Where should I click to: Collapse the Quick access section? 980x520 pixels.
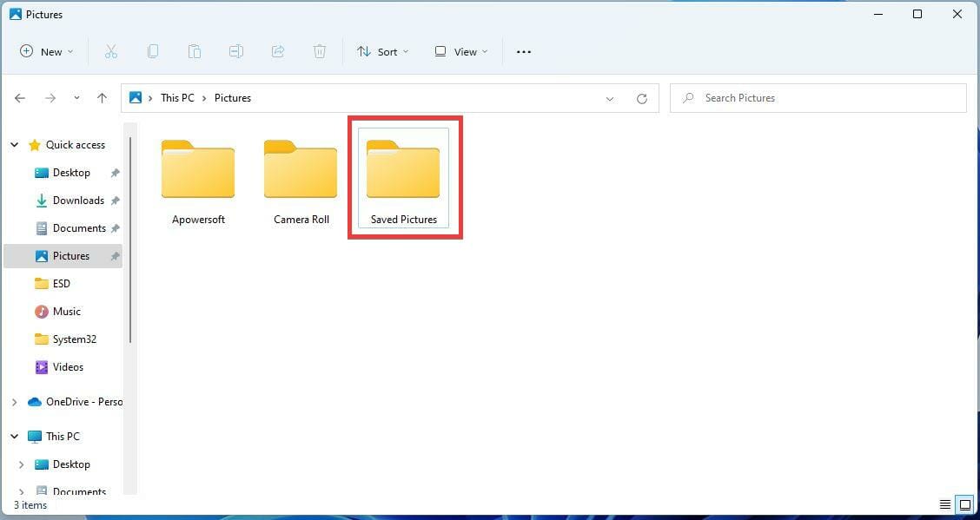14,144
